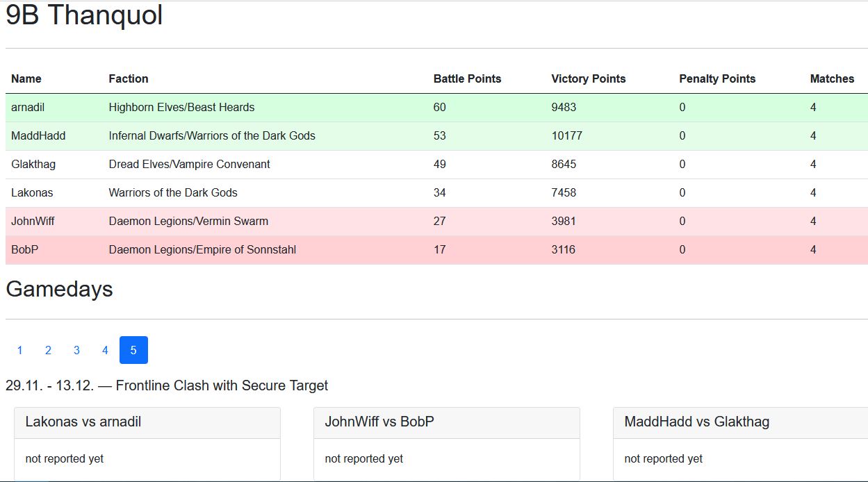Image resolution: width=868 pixels, height=482 pixels.
Task: Click the Glakthag standings row
Action: click(x=33, y=165)
